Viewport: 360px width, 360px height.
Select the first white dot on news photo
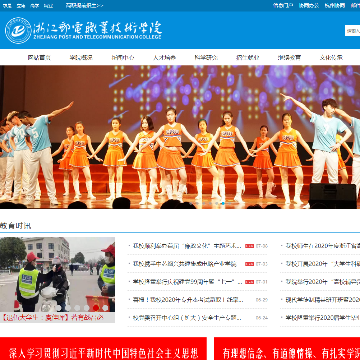59,308
